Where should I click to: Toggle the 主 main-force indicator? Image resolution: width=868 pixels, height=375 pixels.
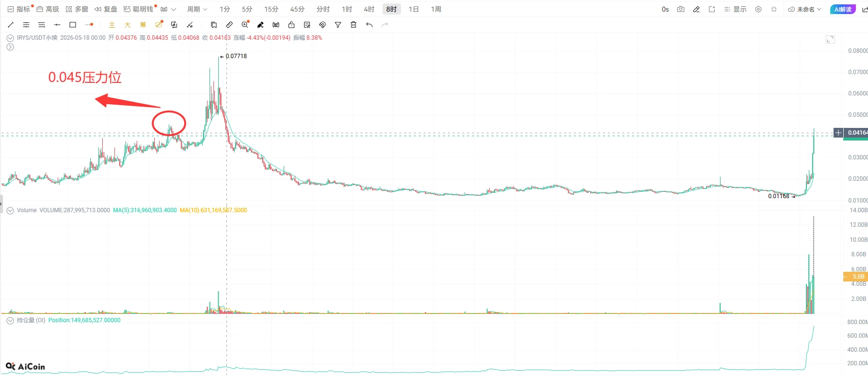point(112,25)
